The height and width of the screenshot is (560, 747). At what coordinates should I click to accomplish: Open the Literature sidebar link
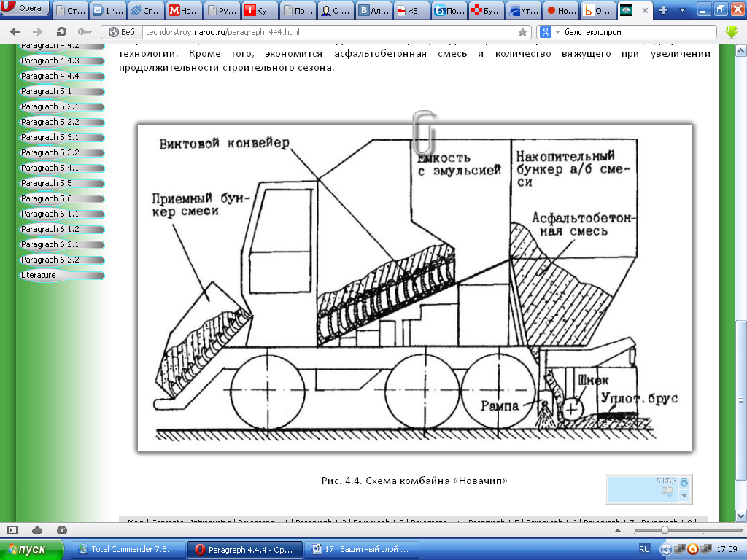tap(61, 275)
